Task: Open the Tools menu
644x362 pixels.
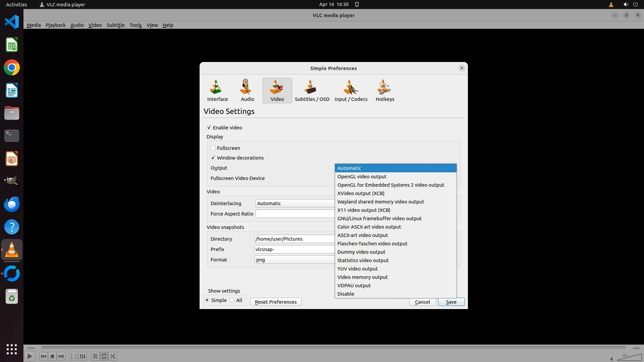Action: (136, 25)
